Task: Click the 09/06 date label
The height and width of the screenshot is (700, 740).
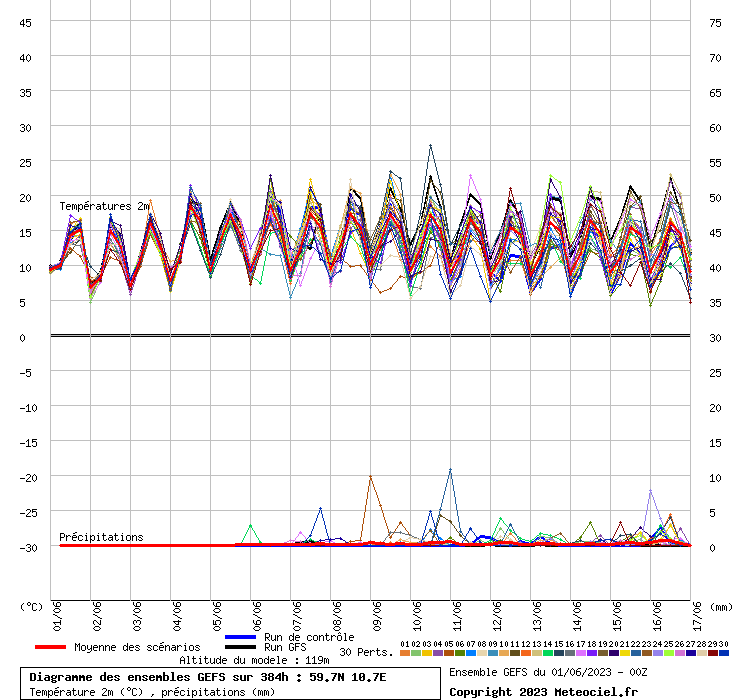Action: click(x=377, y=616)
